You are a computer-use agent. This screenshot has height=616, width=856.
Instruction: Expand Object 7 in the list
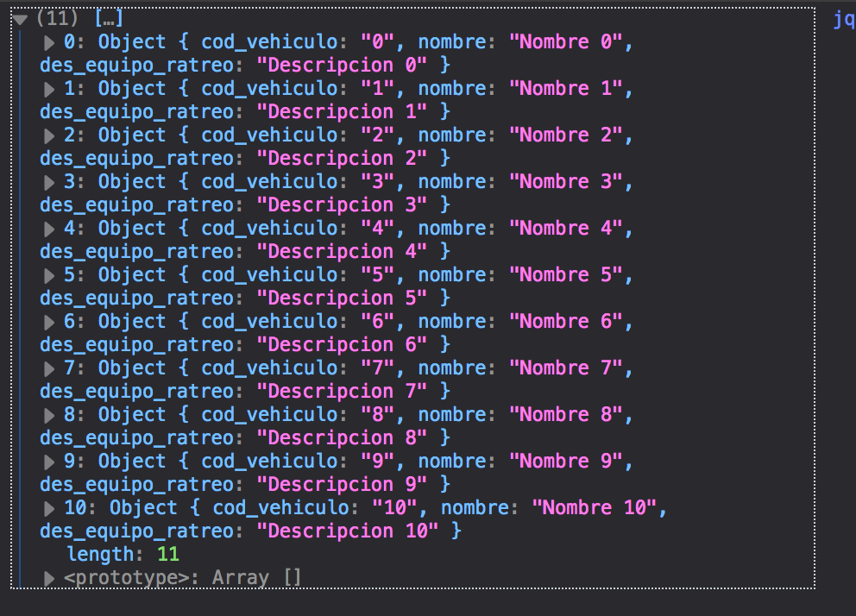tap(49, 368)
